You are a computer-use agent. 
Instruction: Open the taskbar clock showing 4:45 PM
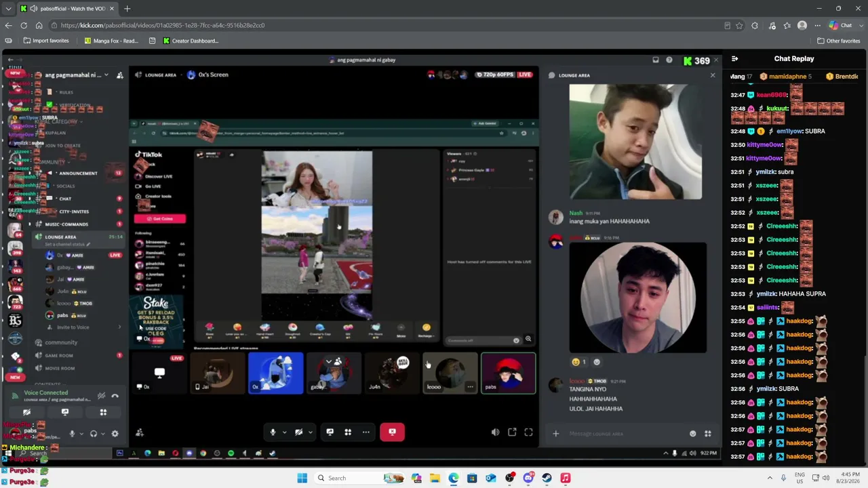point(848,478)
